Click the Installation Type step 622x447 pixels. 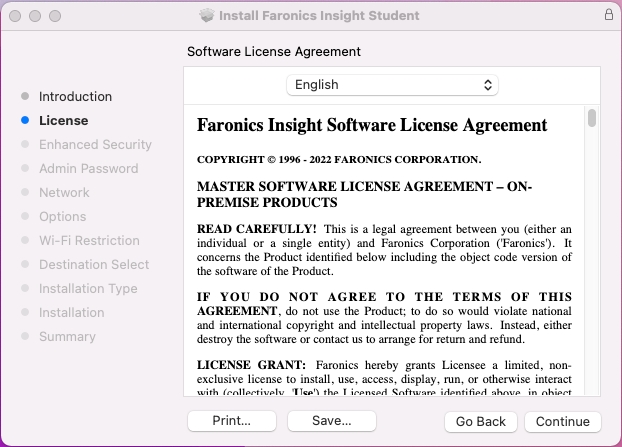pos(88,289)
